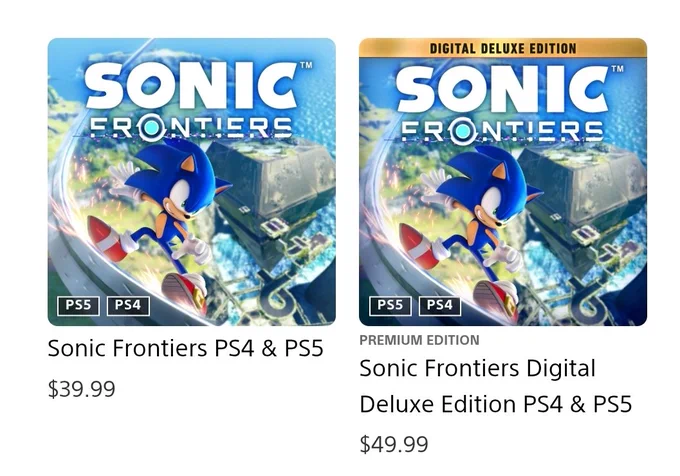Click the PS4 badge on standard edition
The width and height of the screenshot is (680, 476).
coord(128,306)
